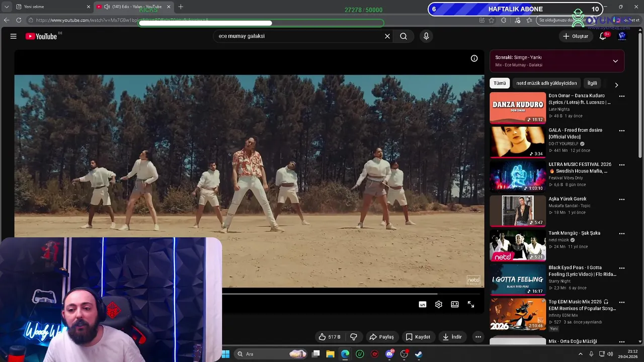
Task: Open the Tarık Mengüç Şak Şuka thumbnail
Action: [x=518, y=245]
